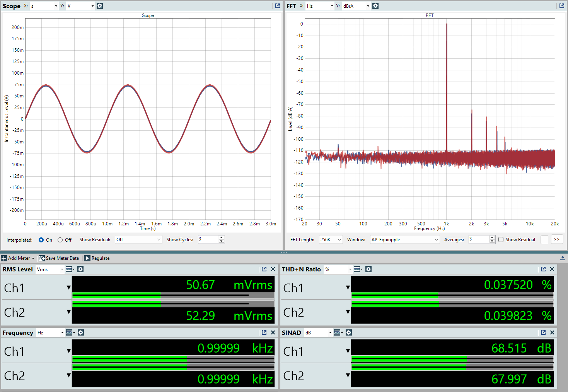Image resolution: width=568 pixels, height=392 pixels.
Task: Click the Frequency meter settings gear
Action: click(x=80, y=332)
